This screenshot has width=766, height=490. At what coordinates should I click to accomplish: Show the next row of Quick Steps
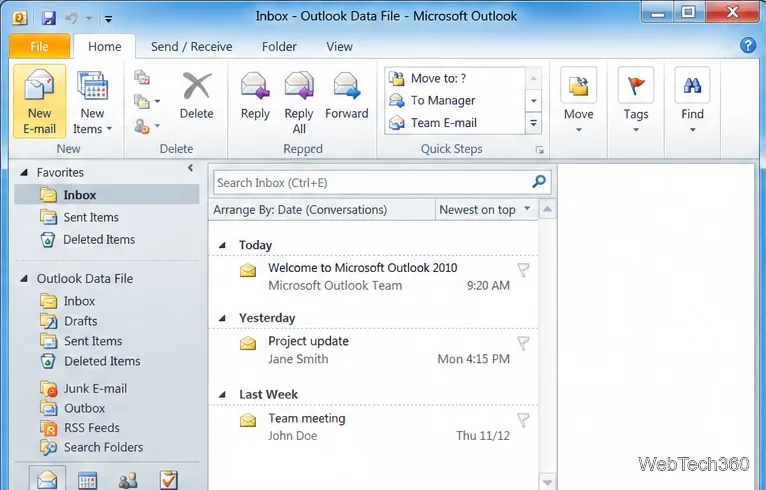click(533, 101)
